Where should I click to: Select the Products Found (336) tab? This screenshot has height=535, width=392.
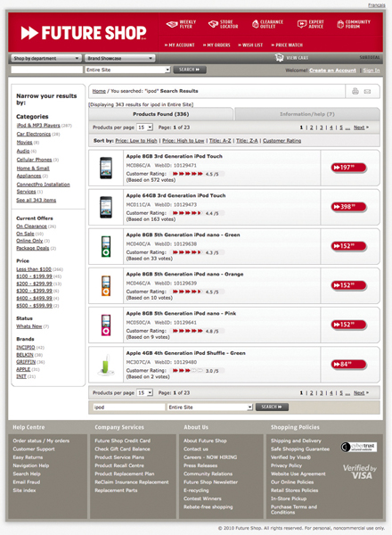[x=161, y=114]
